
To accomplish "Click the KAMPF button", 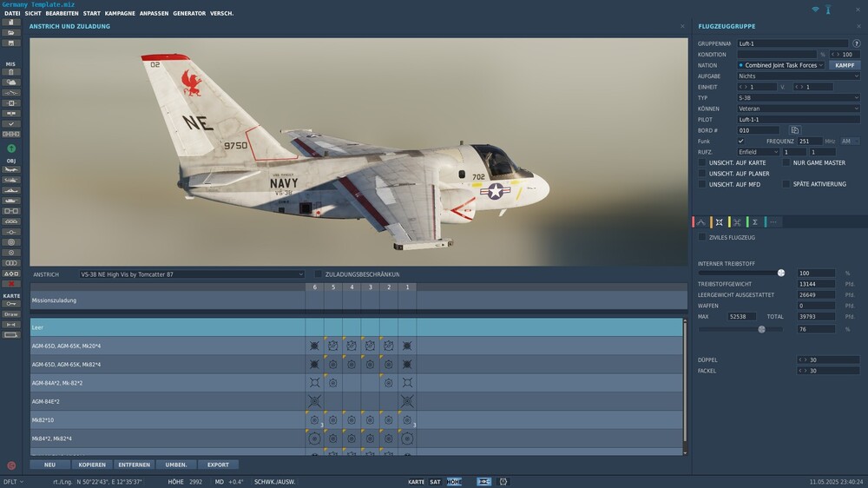I will [845, 65].
